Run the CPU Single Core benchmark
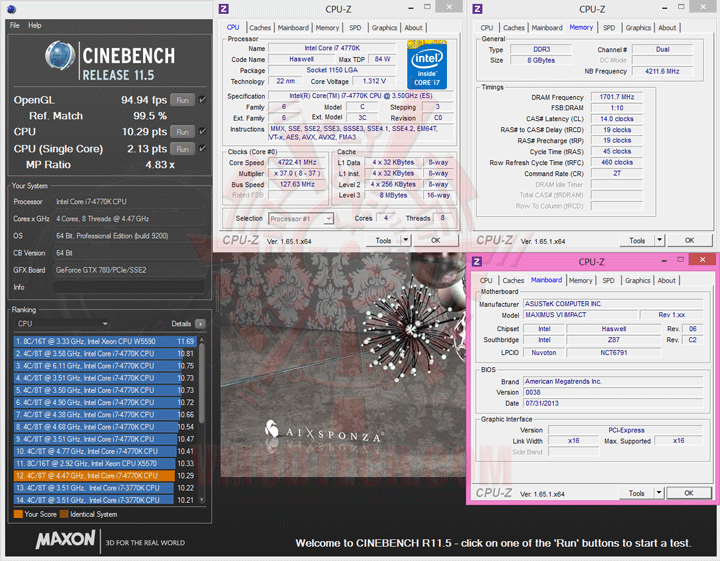Image resolution: width=720 pixels, height=561 pixels. point(182,149)
